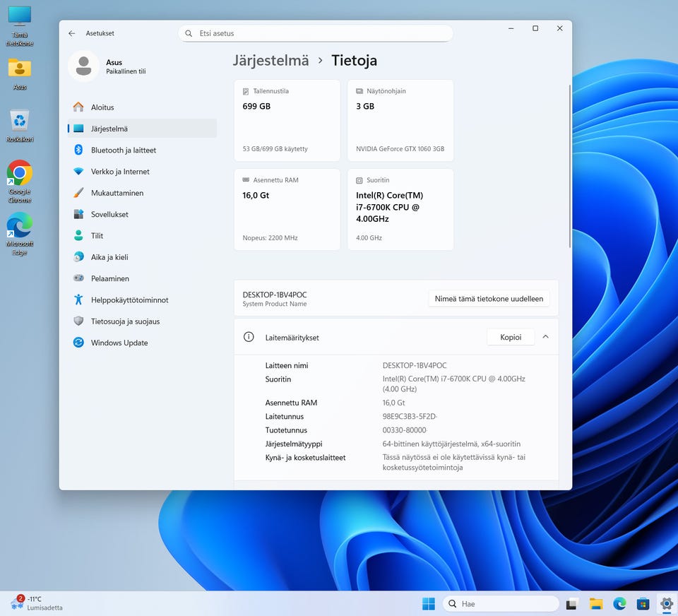Image resolution: width=678 pixels, height=616 pixels.
Task: Open Verkko ja Internet settings
Action: [x=120, y=172]
